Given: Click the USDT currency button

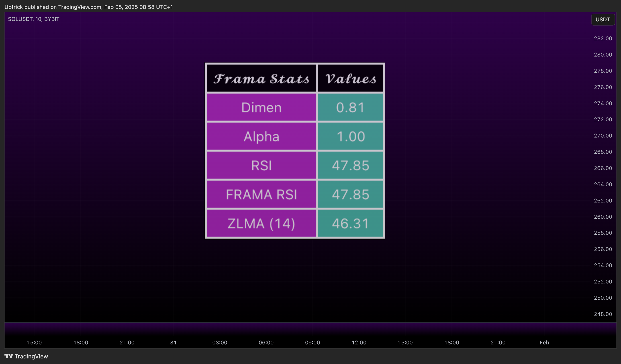Looking at the screenshot, I should coord(603,19).
